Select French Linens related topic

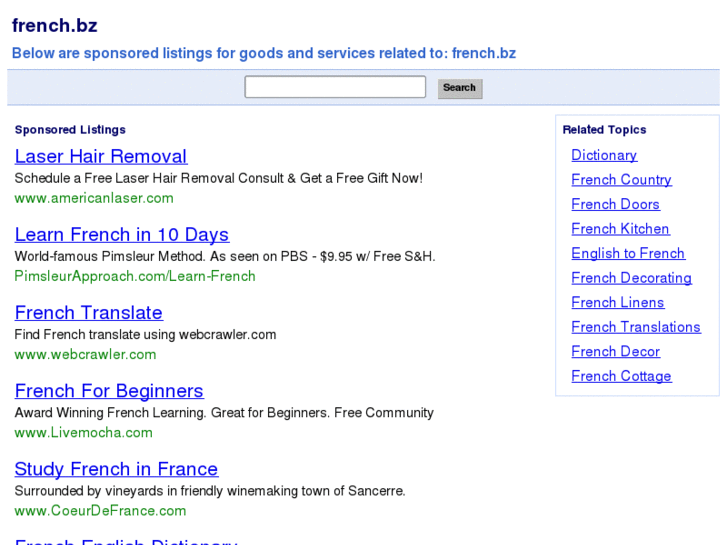point(618,302)
